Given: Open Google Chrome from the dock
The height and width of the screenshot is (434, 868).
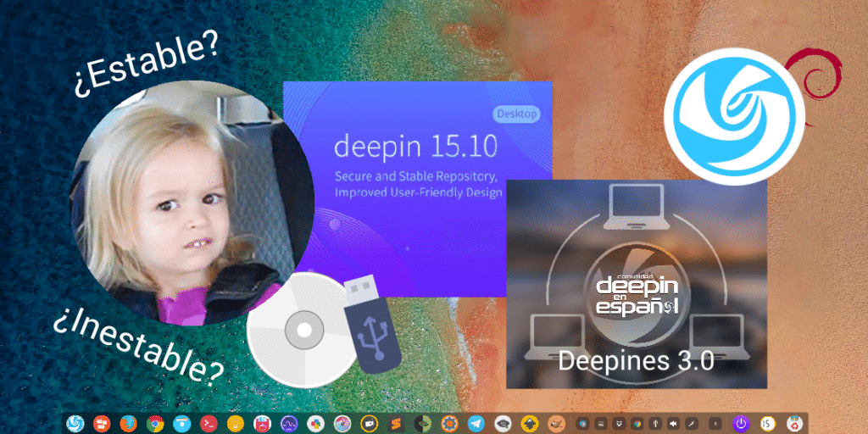Looking at the screenshot, I should [x=153, y=422].
